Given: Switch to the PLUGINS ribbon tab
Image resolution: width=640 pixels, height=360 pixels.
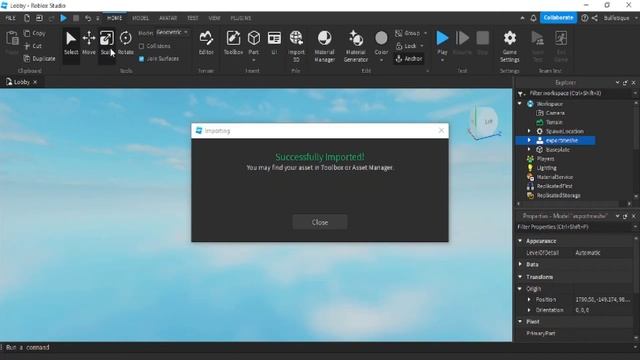Looking at the screenshot, I should [x=241, y=18].
